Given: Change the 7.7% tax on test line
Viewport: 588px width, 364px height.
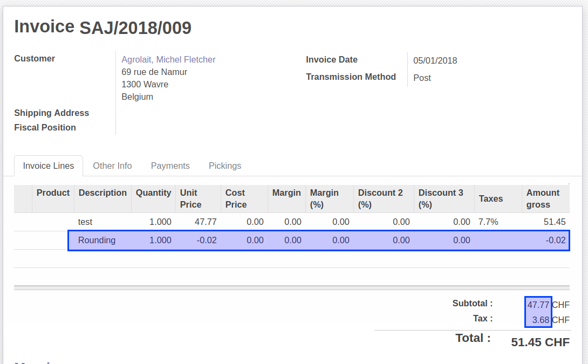Looking at the screenshot, I should tap(486, 222).
